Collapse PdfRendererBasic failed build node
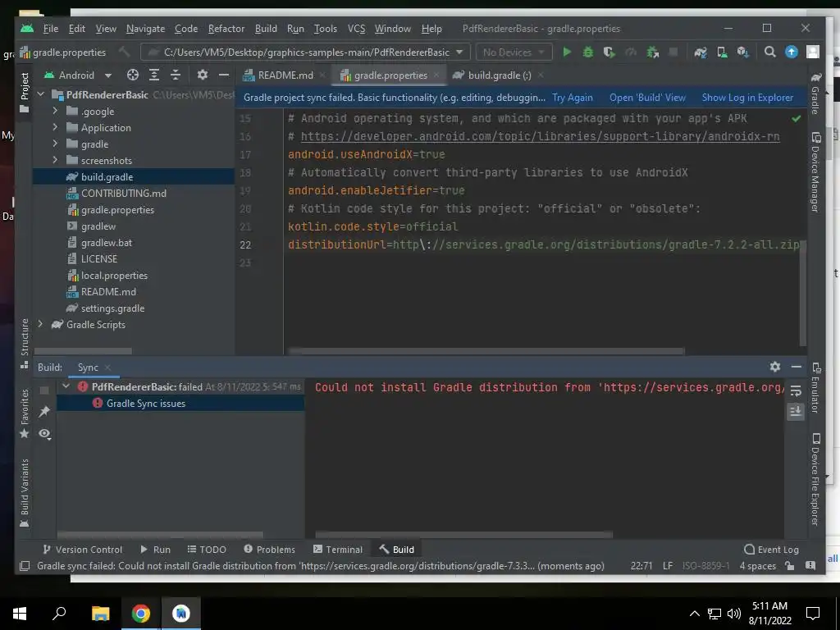 (x=66, y=386)
